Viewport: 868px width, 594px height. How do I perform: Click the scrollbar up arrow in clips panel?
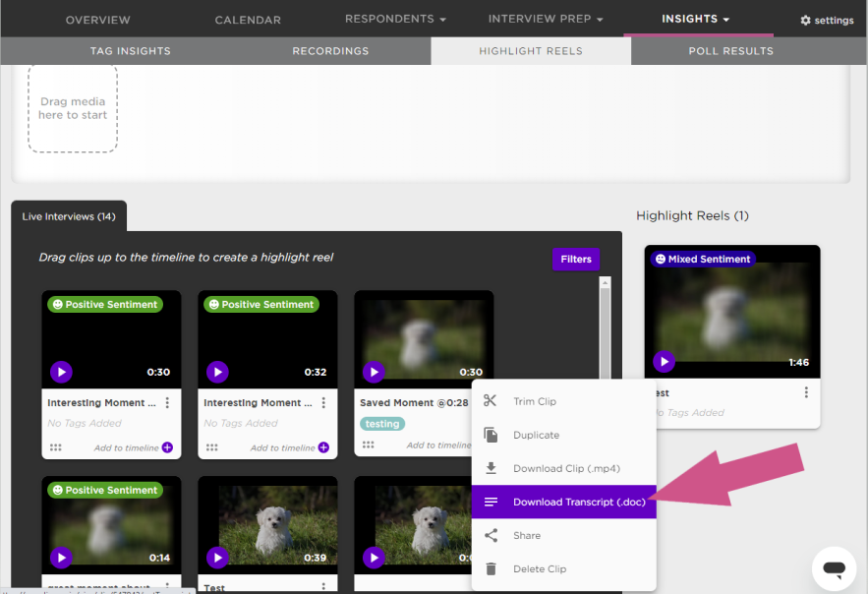(x=606, y=283)
